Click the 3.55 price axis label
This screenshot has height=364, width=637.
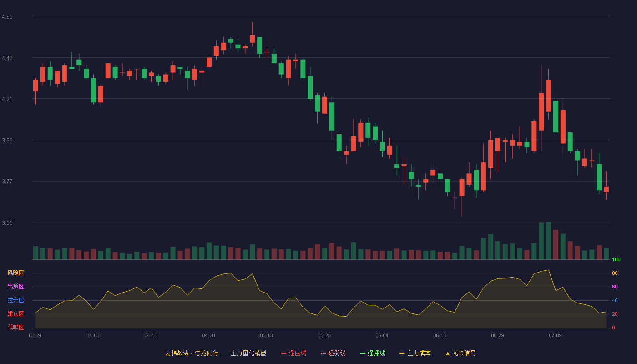(7, 223)
